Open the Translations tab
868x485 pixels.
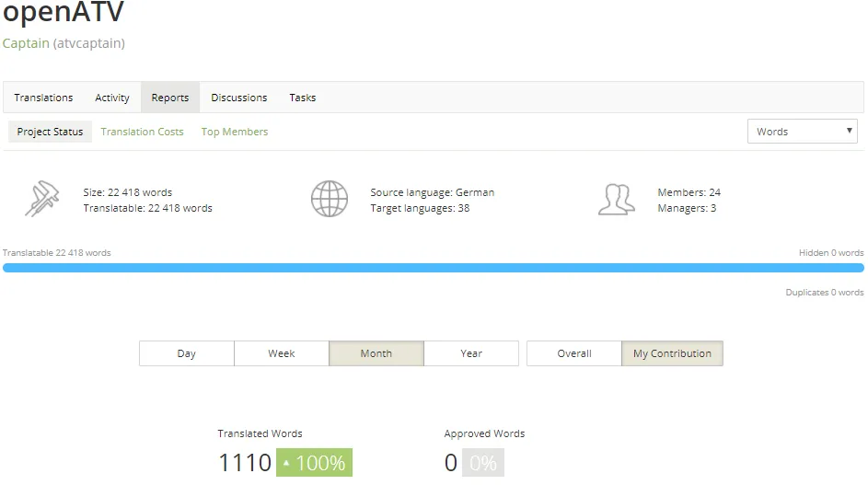pyautogui.click(x=44, y=98)
